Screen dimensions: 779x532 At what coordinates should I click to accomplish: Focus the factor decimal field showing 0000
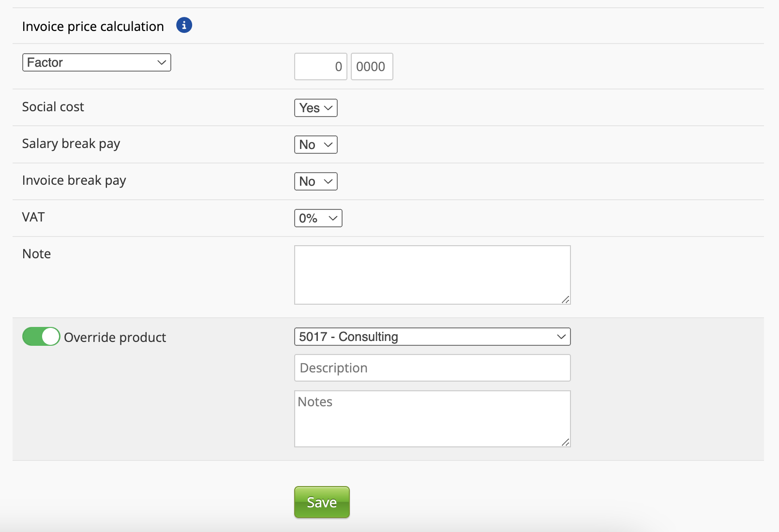(372, 67)
